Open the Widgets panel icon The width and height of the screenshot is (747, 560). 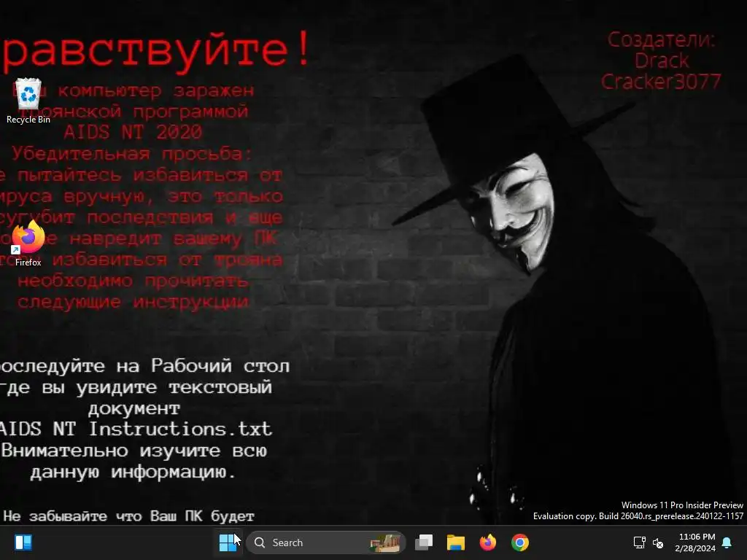tap(23, 542)
